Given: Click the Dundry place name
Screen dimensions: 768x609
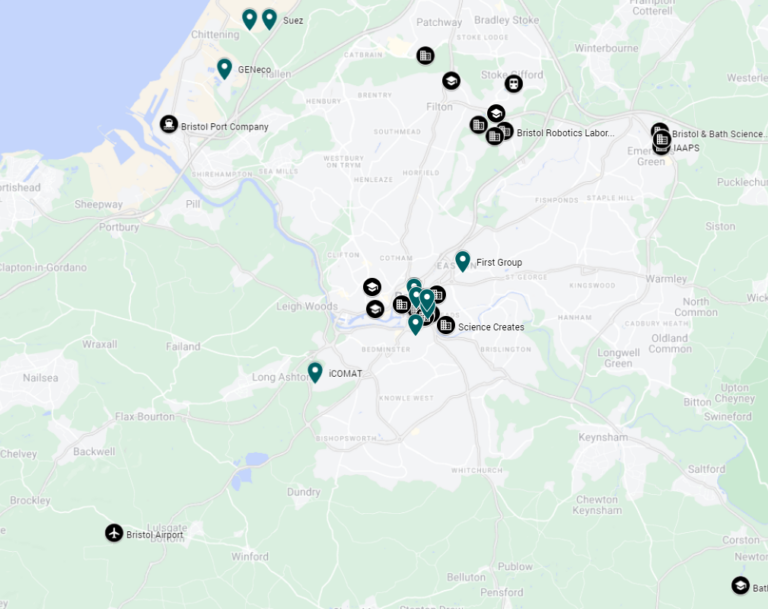Looking at the screenshot, I should [304, 492].
